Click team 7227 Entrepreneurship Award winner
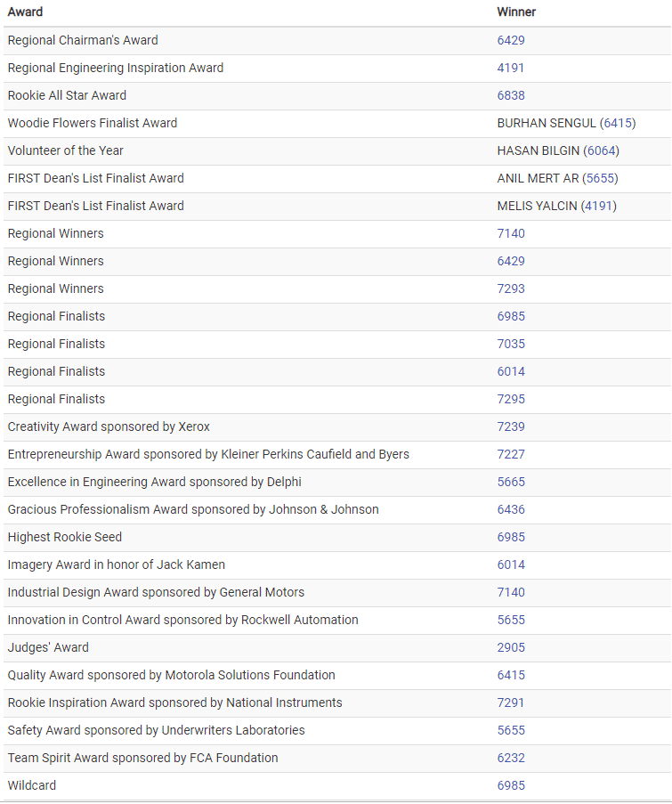Image resolution: width=672 pixels, height=804 pixels. [x=511, y=455]
